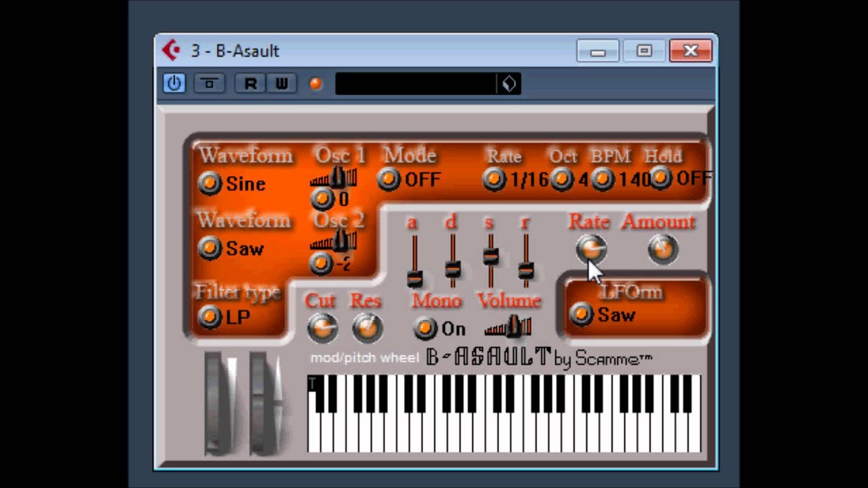The height and width of the screenshot is (488, 868).
Task: Click the LFO Rate knob
Action: (x=591, y=249)
